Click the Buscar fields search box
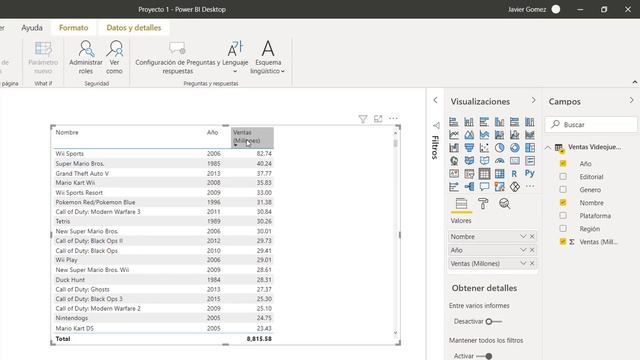 click(591, 124)
